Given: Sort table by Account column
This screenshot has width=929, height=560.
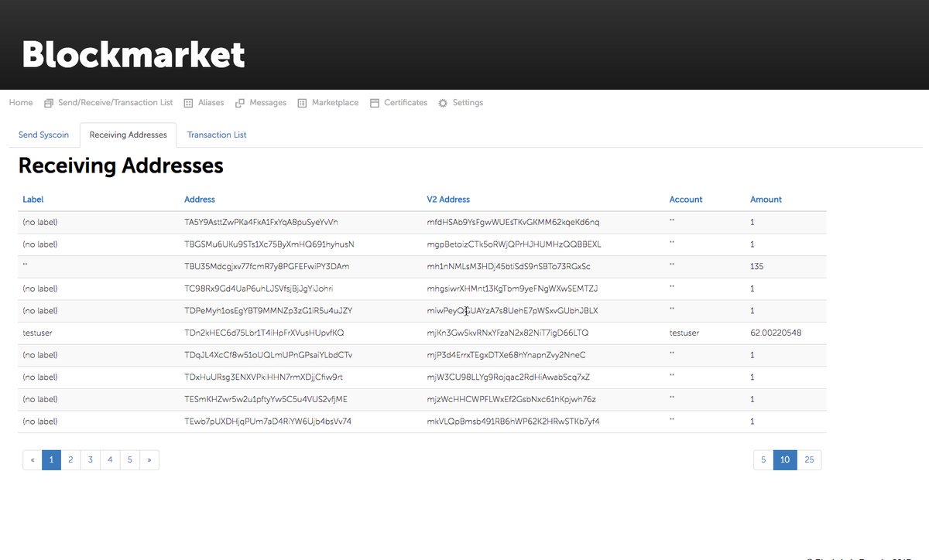Looking at the screenshot, I should tap(686, 200).
